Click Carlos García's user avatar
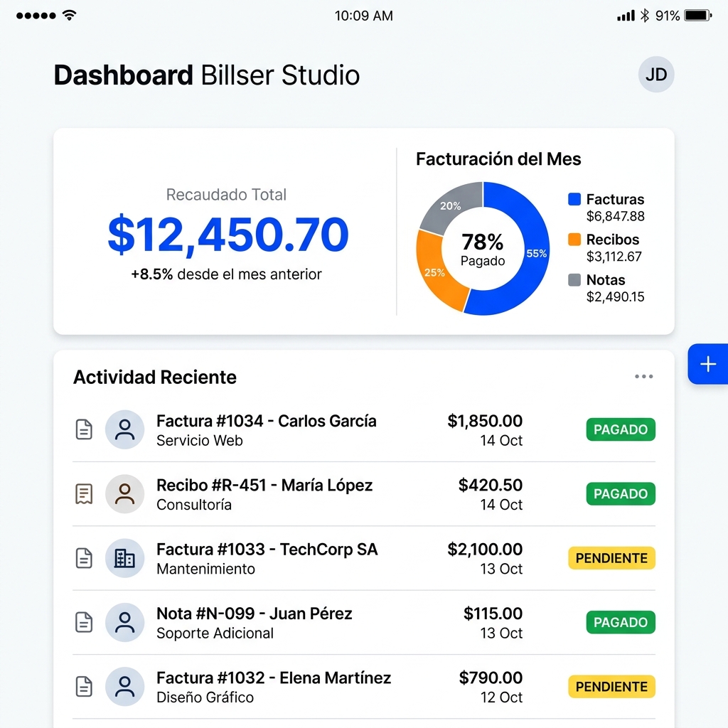This screenshot has height=728, width=728. click(125, 429)
